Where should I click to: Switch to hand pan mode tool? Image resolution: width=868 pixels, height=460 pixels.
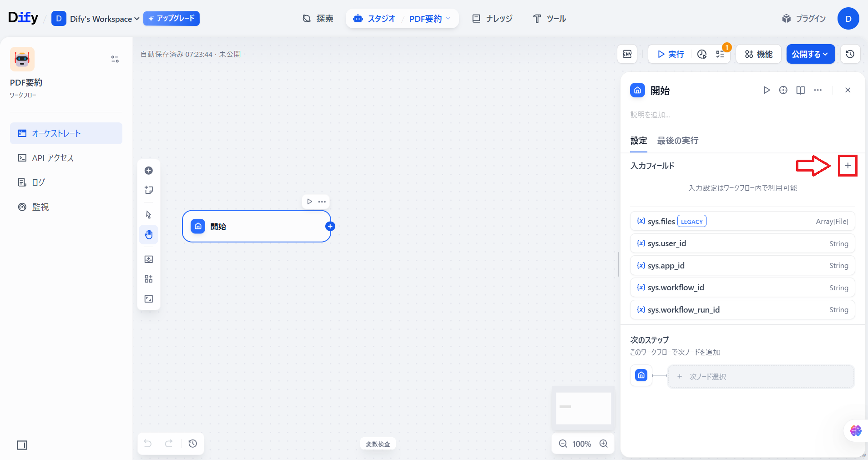tap(149, 235)
